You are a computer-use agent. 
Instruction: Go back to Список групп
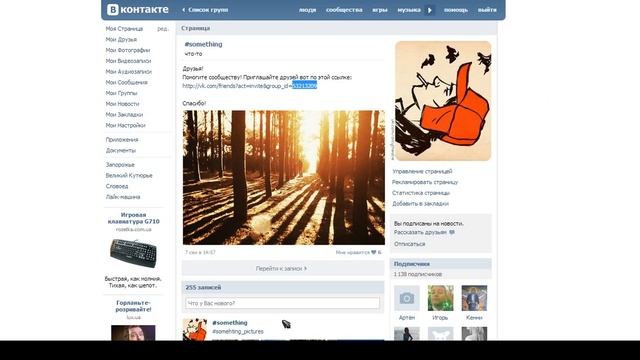[x=205, y=10]
